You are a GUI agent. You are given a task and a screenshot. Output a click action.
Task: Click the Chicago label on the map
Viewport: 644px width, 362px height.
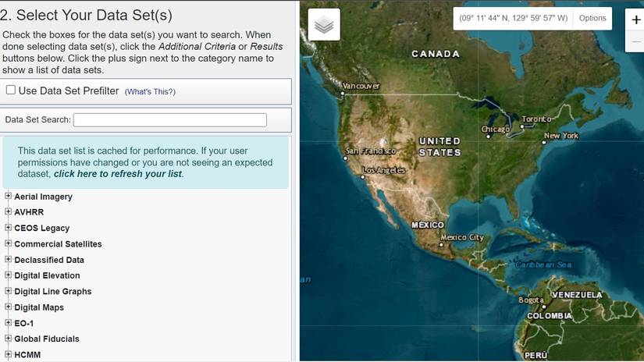(496, 129)
